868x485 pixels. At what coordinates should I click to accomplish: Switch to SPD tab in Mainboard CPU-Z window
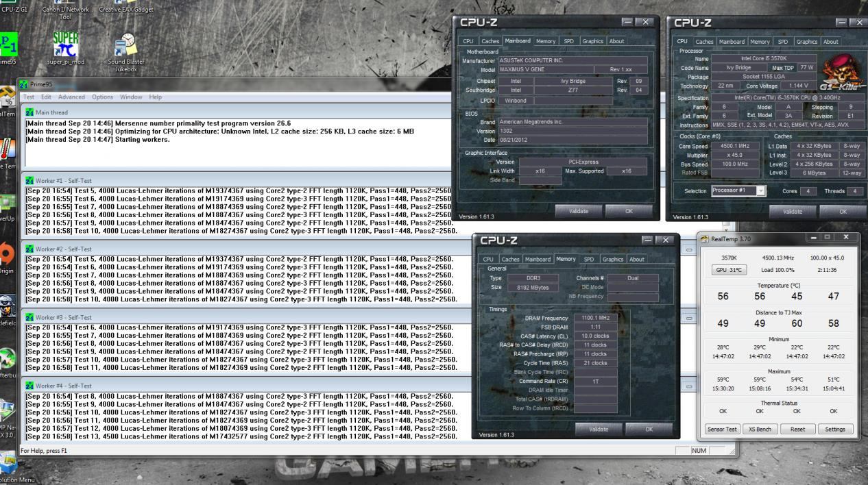pos(568,41)
